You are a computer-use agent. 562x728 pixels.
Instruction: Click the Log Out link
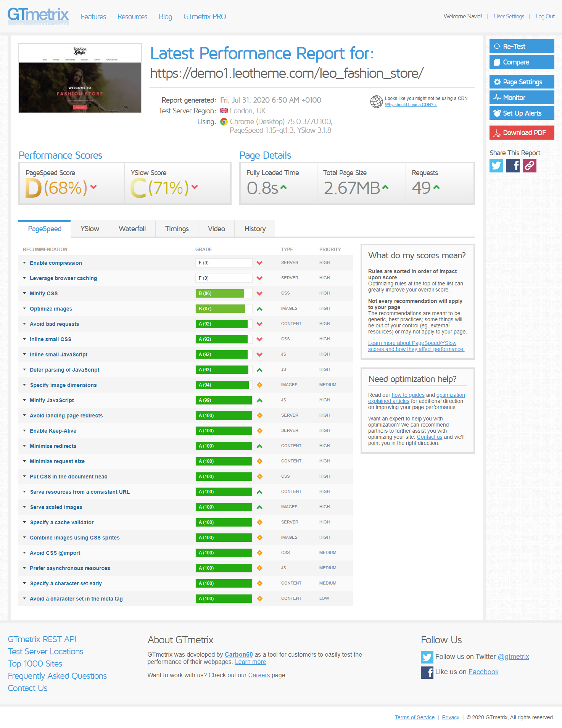(545, 16)
